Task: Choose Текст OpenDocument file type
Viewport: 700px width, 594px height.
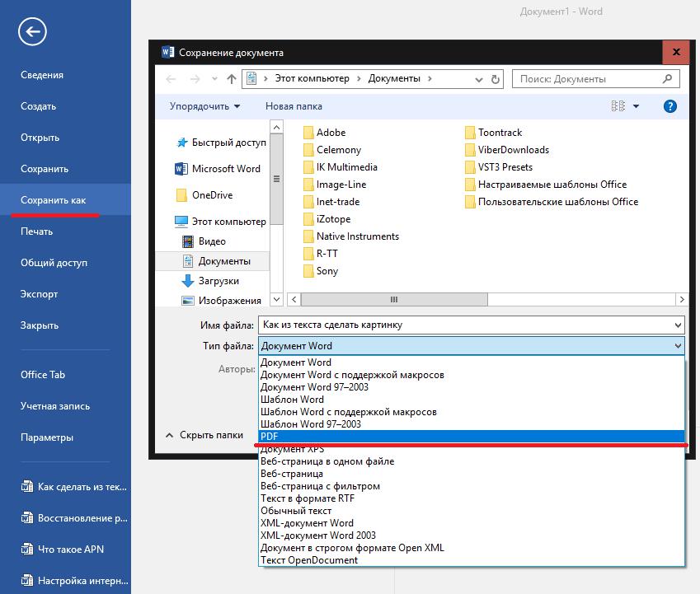Action: coord(472,560)
